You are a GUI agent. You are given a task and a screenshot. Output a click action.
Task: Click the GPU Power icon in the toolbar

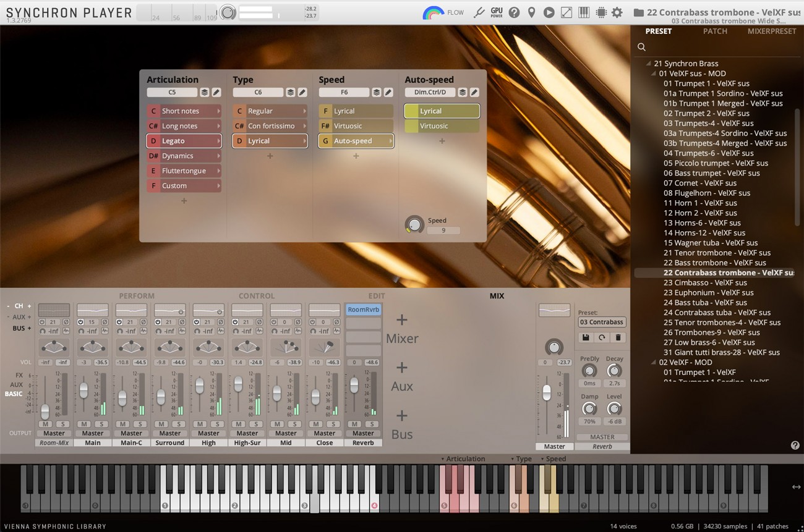pyautogui.click(x=495, y=12)
